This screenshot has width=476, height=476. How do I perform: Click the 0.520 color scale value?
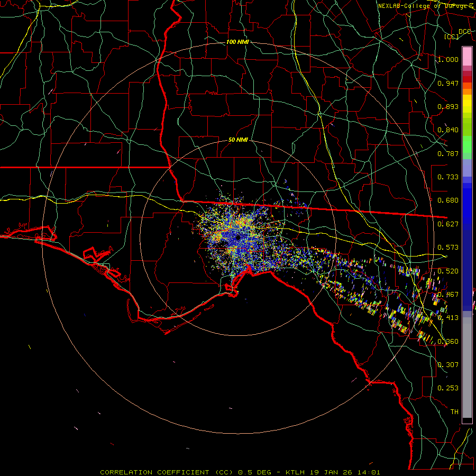point(448,271)
